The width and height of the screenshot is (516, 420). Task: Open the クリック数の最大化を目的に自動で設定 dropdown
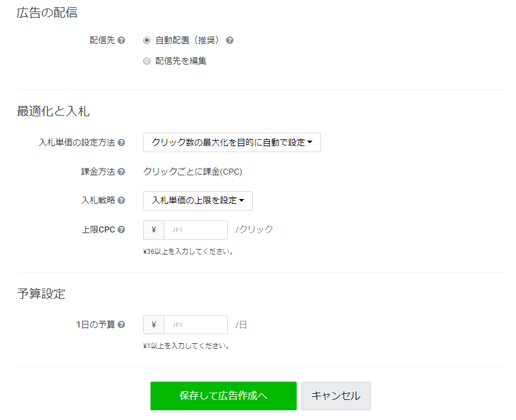pyautogui.click(x=232, y=142)
